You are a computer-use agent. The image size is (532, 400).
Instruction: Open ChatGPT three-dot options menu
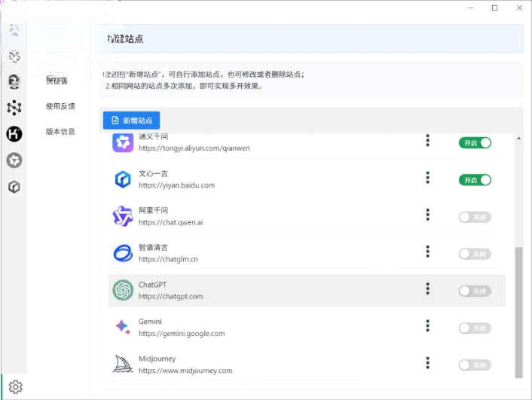427,289
